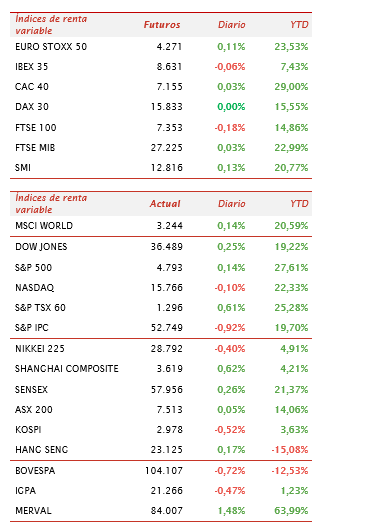Viewport: 369px width, 524px height.
Task: Select the HANG SENG YTD -15,08%
Action: (290, 450)
